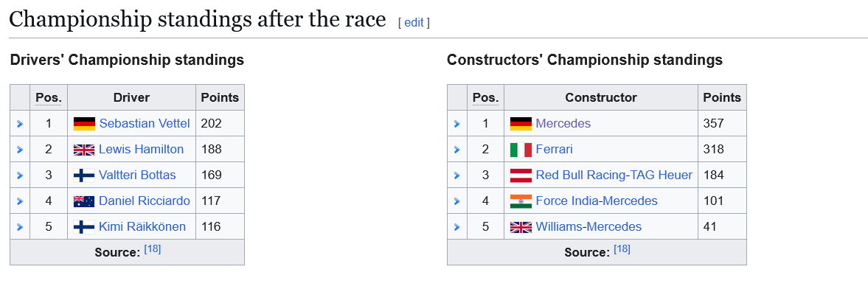Click the Pos. header in constructors table

[485, 98]
